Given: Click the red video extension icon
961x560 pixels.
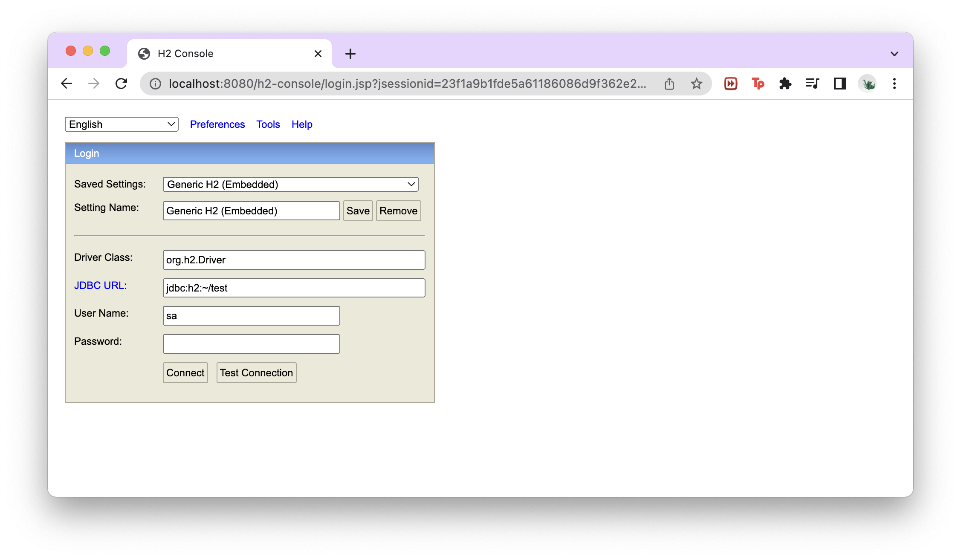Looking at the screenshot, I should coord(730,84).
